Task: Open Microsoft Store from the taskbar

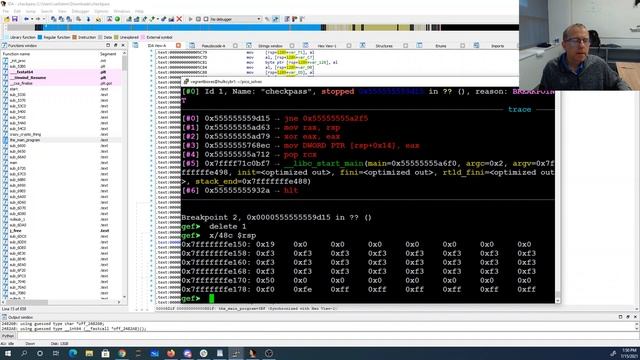Action: pyautogui.click(x=105, y=353)
